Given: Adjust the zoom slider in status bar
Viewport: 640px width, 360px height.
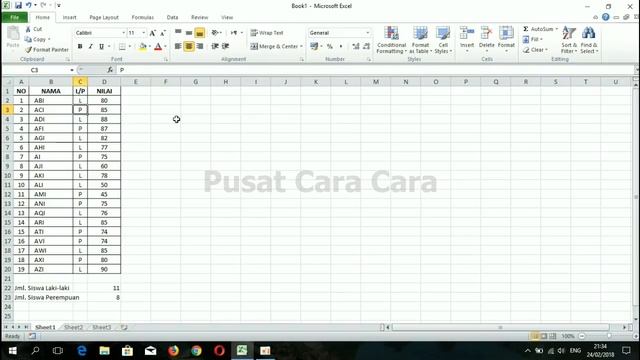Looking at the screenshot, I should [x=609, y=336].
